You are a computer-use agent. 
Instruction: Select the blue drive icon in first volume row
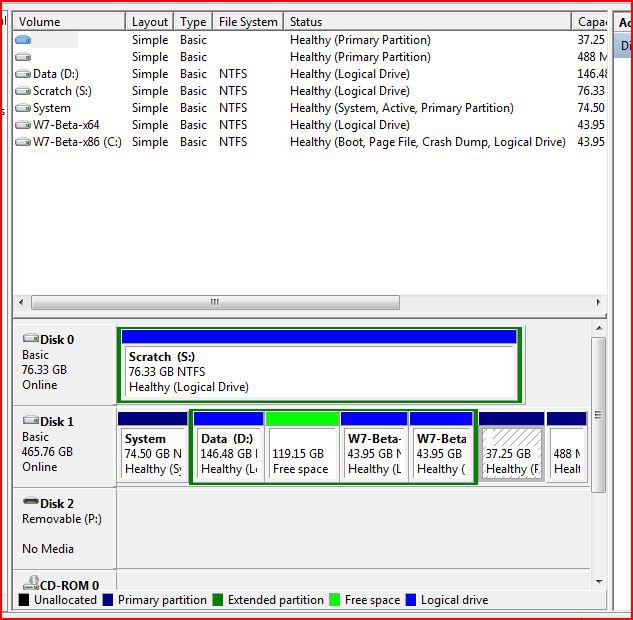pos(23,40)
